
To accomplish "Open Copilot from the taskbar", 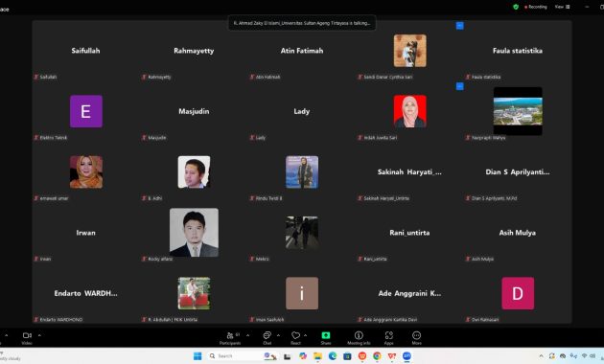I will point(303,356).
